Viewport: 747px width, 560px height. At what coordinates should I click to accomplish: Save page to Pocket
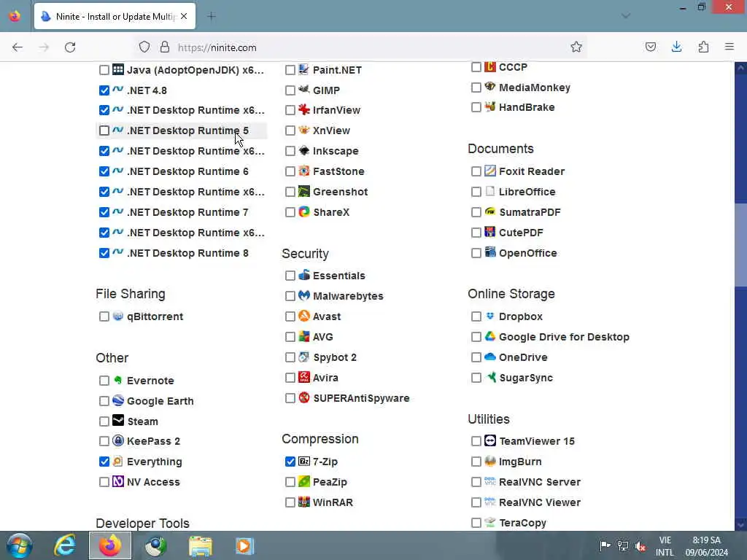click(650, 47)
